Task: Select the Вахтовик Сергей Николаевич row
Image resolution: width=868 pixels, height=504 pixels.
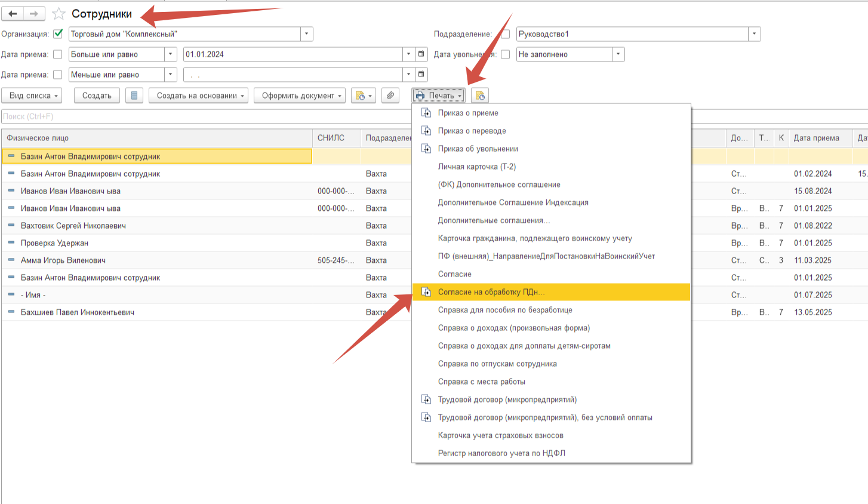Action: click(x=73, y=226)
